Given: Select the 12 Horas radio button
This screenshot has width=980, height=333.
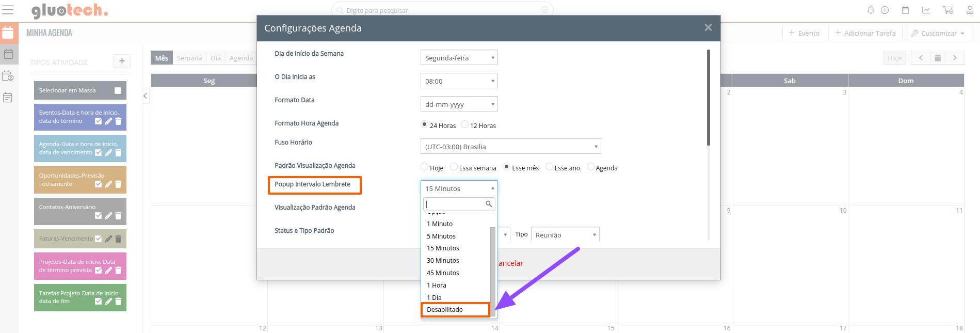Looking at the screenshot, I should 465,124.
